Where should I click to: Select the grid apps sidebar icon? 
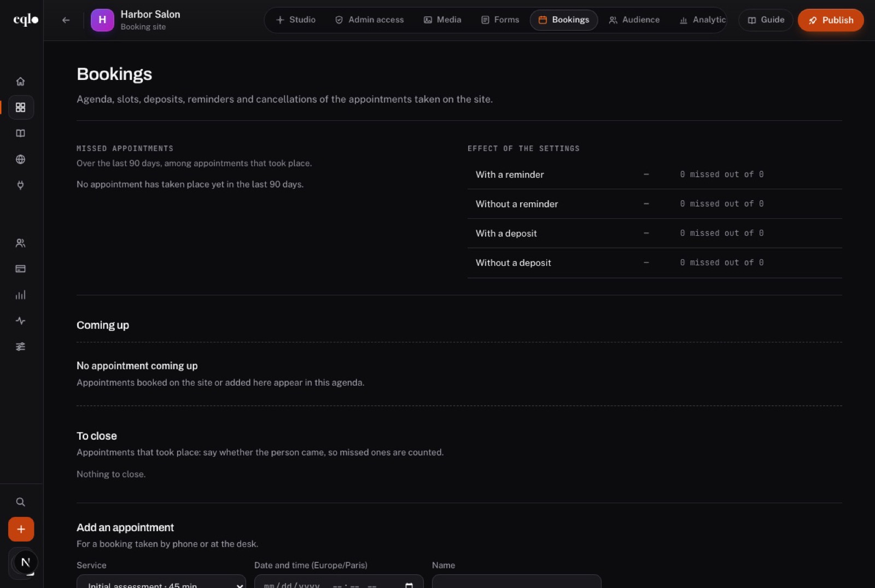click(x=21, y=107)
